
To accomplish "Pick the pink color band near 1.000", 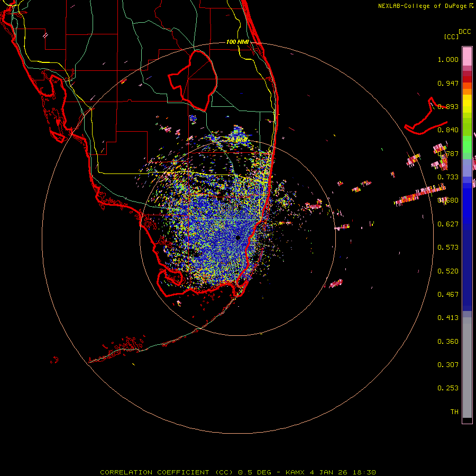I will (467, 57).
